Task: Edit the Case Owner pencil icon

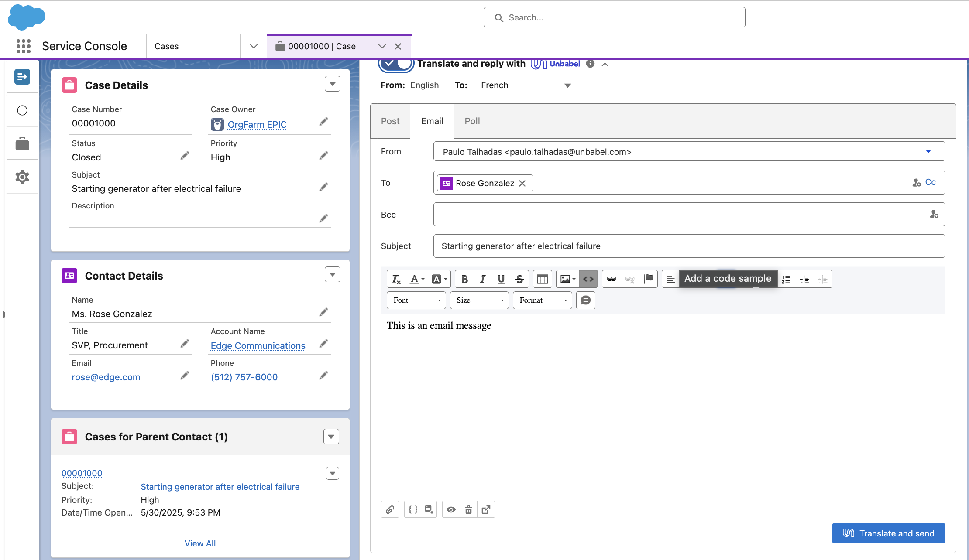Action: [x=323, y=122]
